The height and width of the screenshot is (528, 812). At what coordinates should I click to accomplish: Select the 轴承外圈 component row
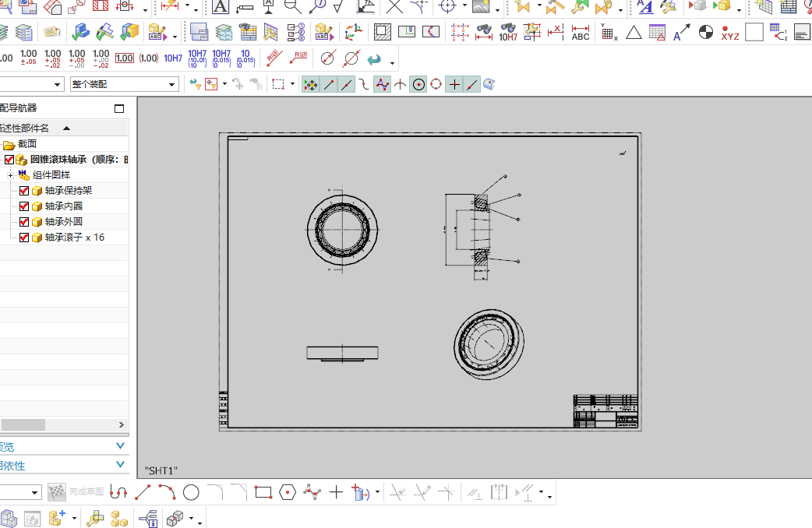pyautogui.click(x=63, y=221)
